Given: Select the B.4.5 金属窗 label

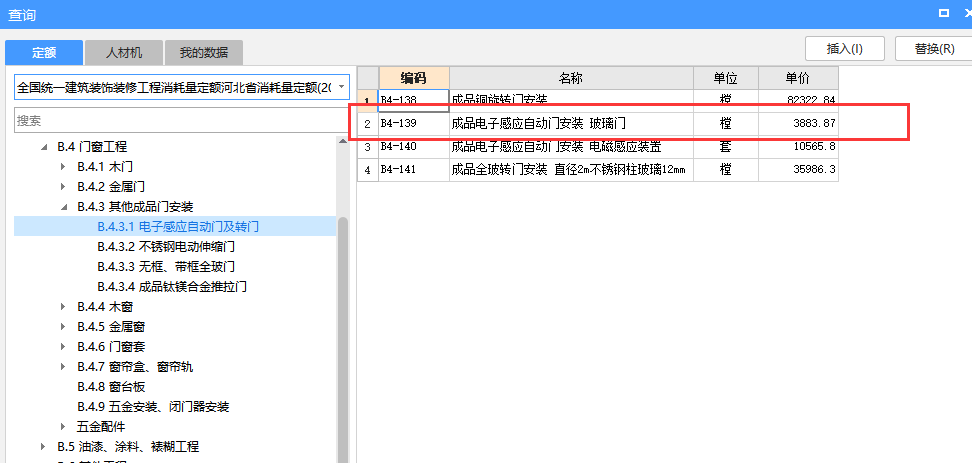Looking at the screenshot, I should 111,327.
